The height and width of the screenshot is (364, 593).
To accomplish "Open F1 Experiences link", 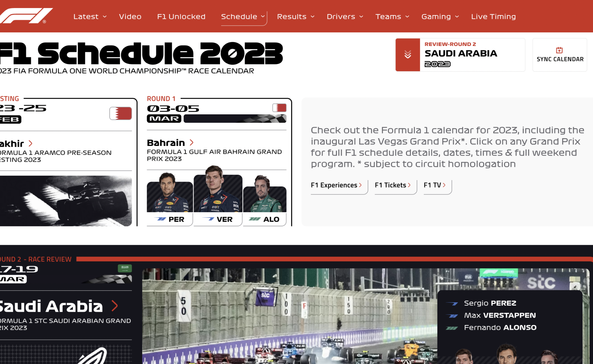I will [x=334, y=185].
